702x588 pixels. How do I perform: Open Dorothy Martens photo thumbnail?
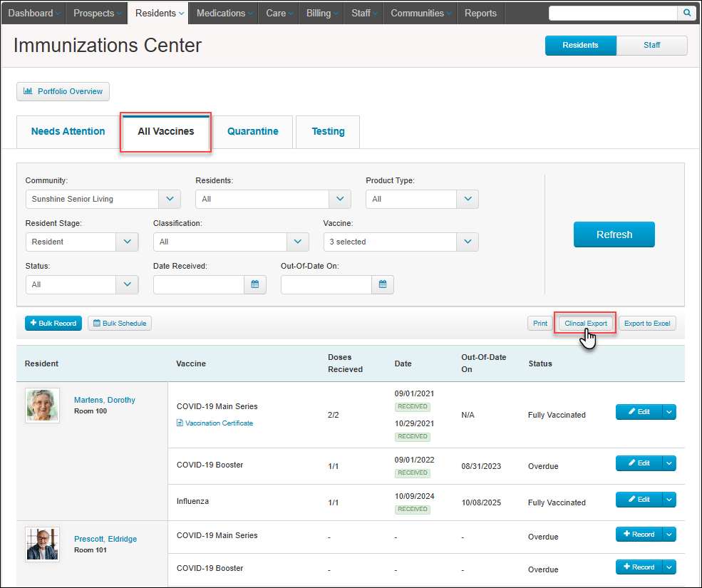point(43,406)
